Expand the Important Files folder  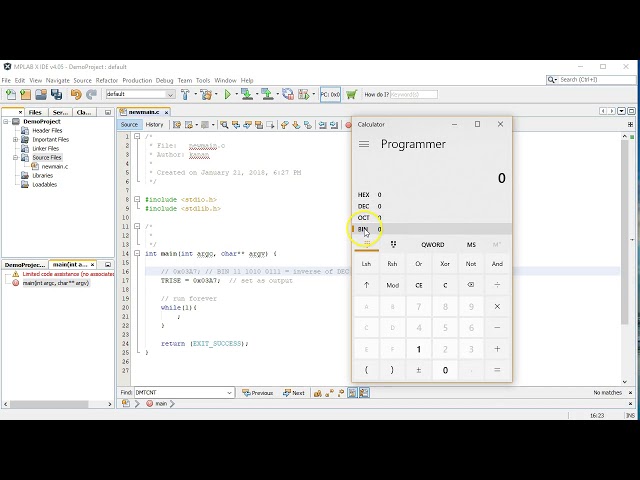click(16, 140)
